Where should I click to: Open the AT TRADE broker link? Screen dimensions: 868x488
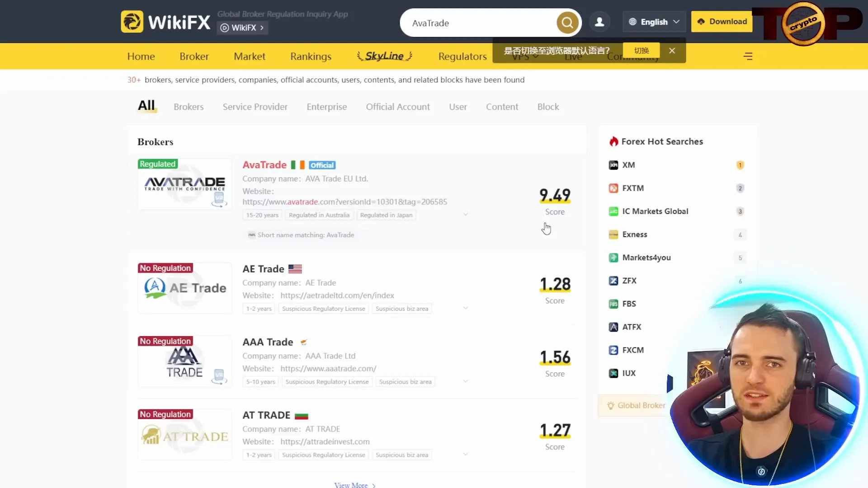[x=266, y=415]
